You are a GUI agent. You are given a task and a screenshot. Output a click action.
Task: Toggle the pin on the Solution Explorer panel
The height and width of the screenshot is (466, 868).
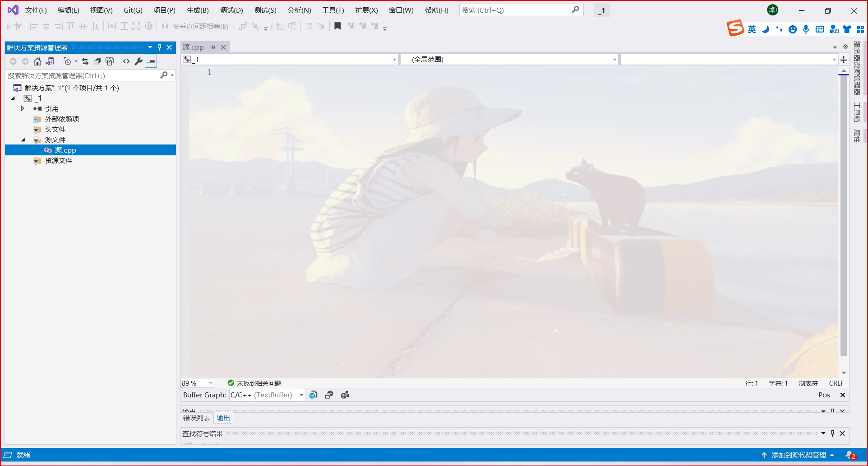159,47
